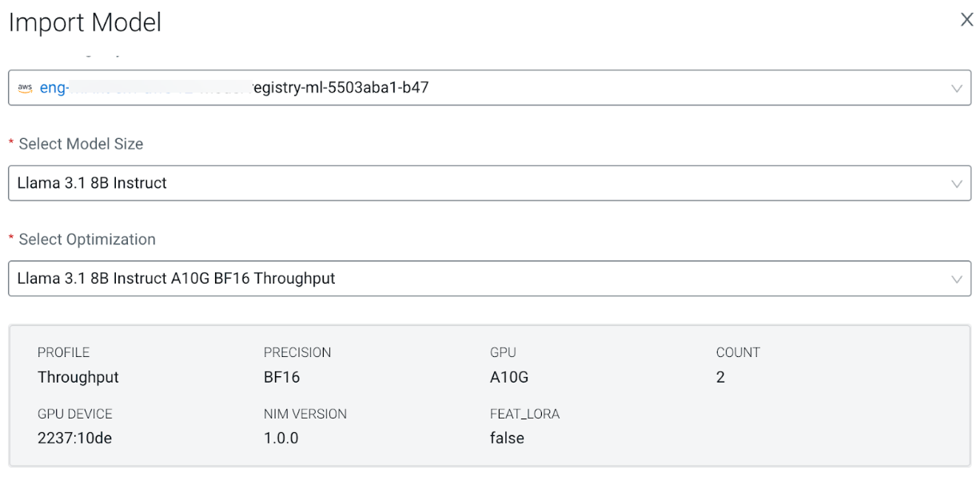Click the PROFILE heading in details panel
The height and width of the screenshot is (484, 980).
pos(63,352)
